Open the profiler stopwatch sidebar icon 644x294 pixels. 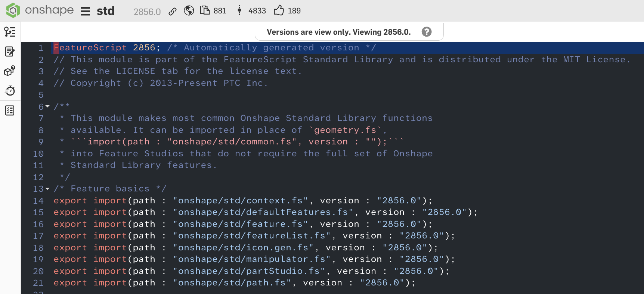click(10, 91)
